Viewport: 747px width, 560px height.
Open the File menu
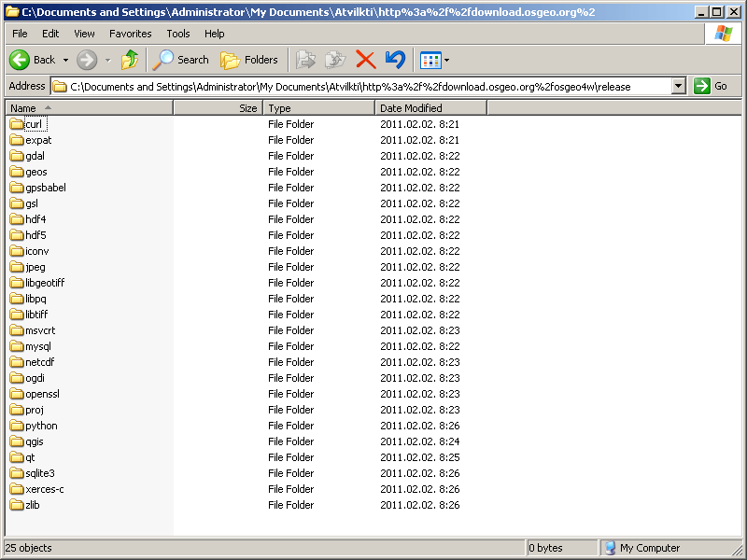(x=20, y=34)
